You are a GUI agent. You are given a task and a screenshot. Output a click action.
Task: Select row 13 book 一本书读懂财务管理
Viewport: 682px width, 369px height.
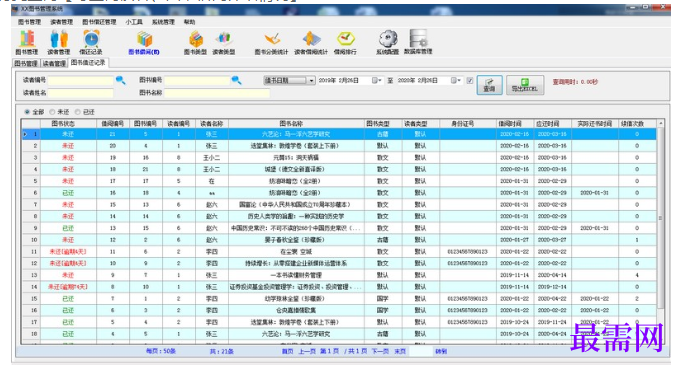(x=296, y=275)
